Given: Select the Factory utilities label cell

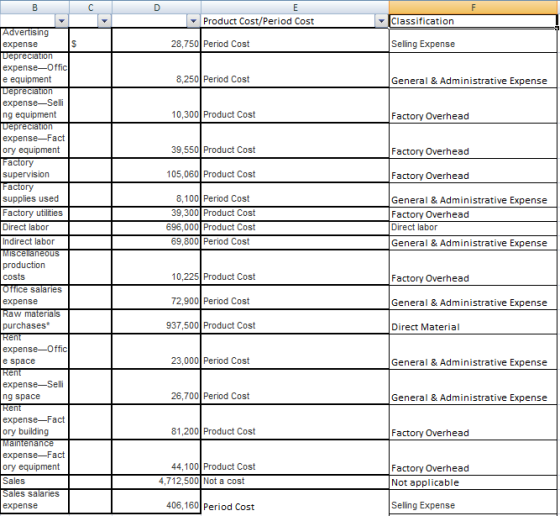Looking at the screenshot, I should 35,214.
